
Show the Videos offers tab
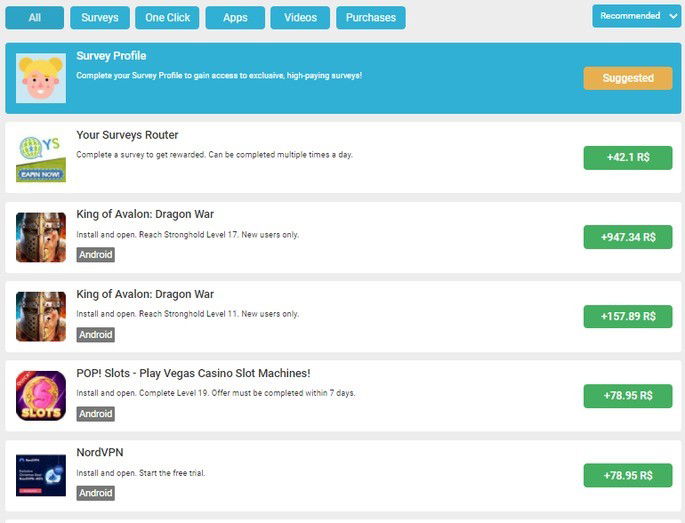(300, 18)
